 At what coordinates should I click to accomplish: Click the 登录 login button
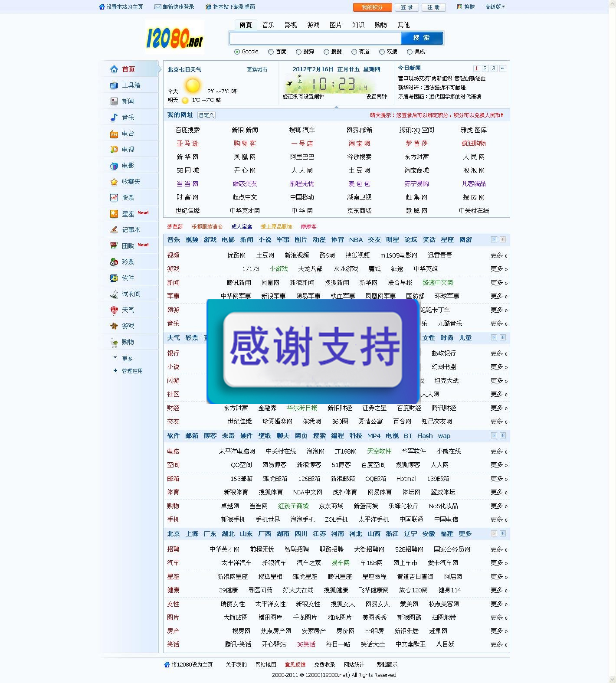pos(407,7)
